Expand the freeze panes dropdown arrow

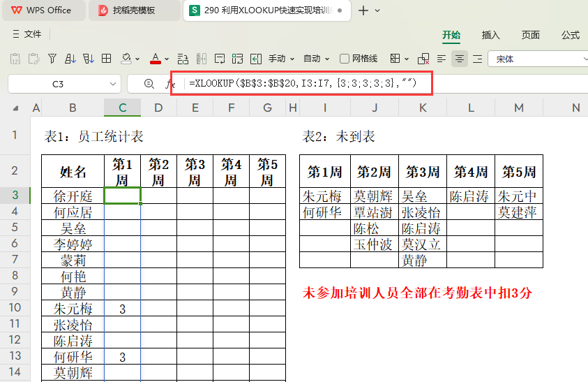(x=407, y=59)
